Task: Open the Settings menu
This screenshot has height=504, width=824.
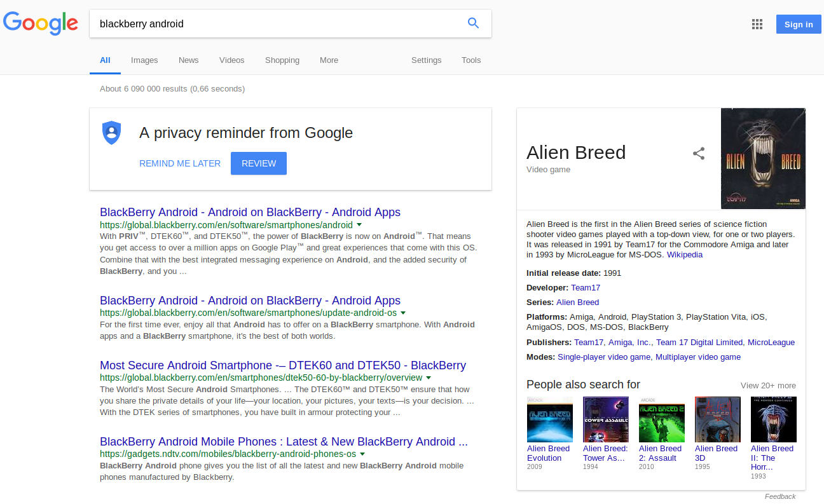Action: (x=426, y=60)
